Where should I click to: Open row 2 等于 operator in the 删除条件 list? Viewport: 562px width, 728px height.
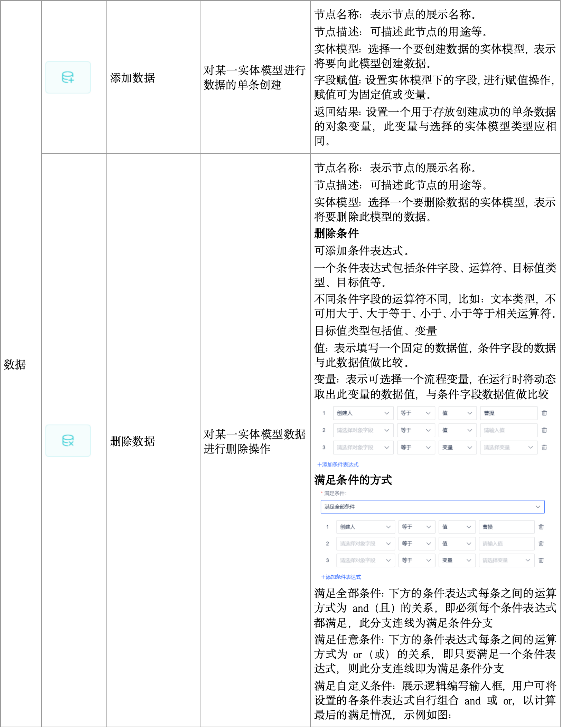(x=416, y=430)
